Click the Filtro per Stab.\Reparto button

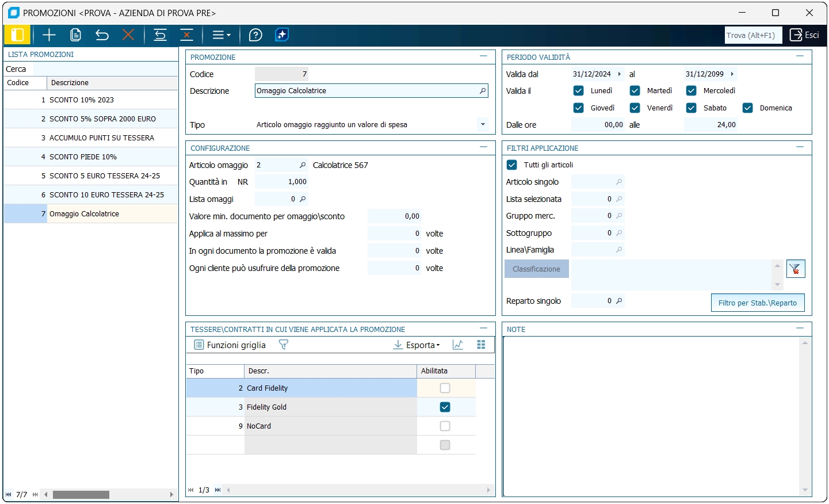tap(757, 303)
